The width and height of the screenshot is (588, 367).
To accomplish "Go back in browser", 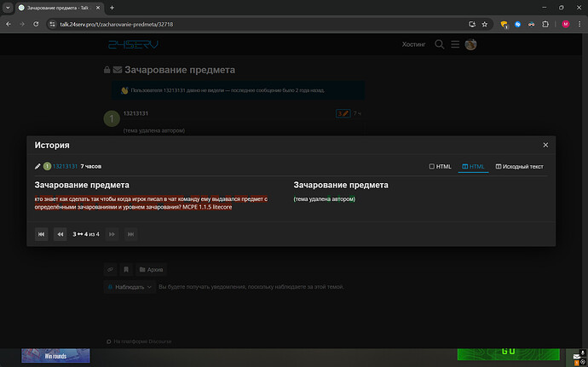I will coord(9,24).
